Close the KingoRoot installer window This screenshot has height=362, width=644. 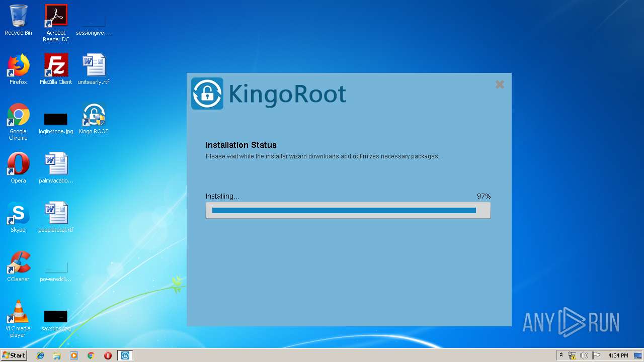coord(500,84)
